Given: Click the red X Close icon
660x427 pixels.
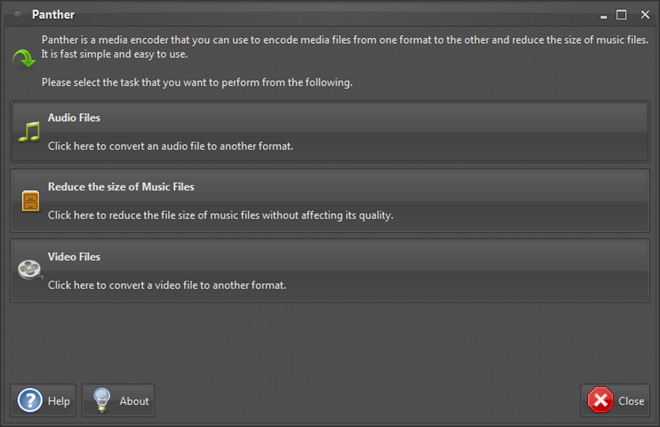Looking at the screenshot, I should pyautogui.click(x=600, y=400).
